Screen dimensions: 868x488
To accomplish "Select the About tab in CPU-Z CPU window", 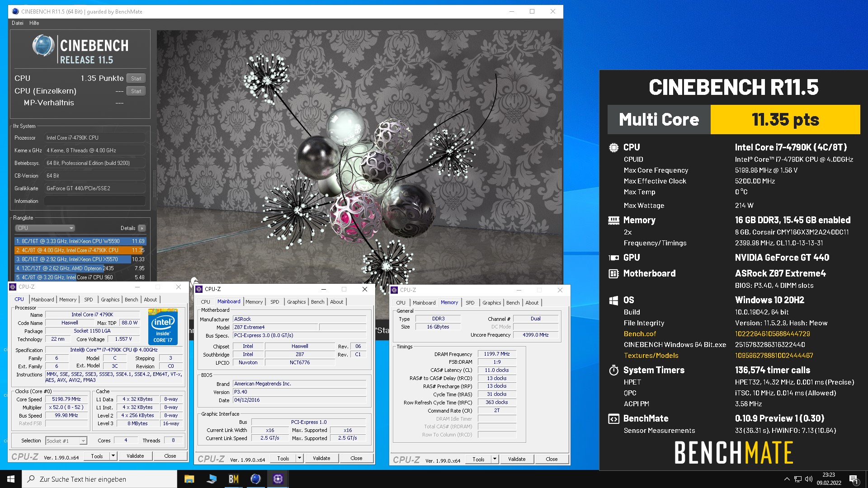I will pos(151,300).
